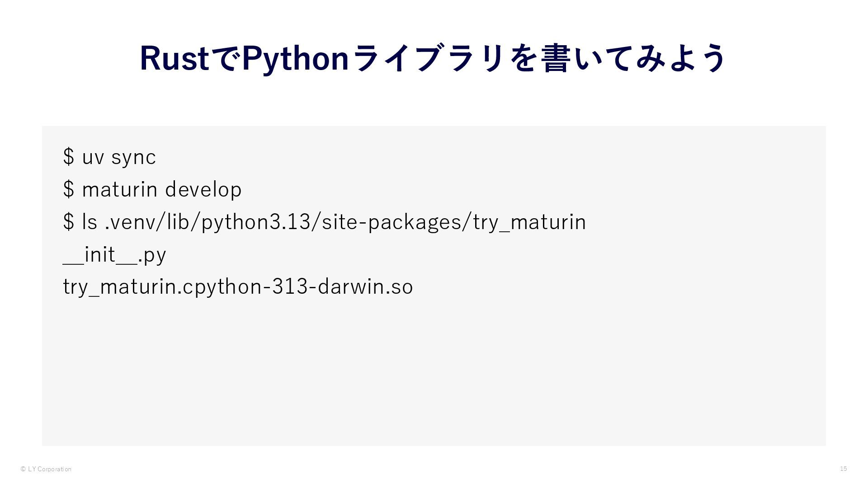
Task: Click the slide title RustでPythonライブラリを書いてみよう
Action: (433, 59)
